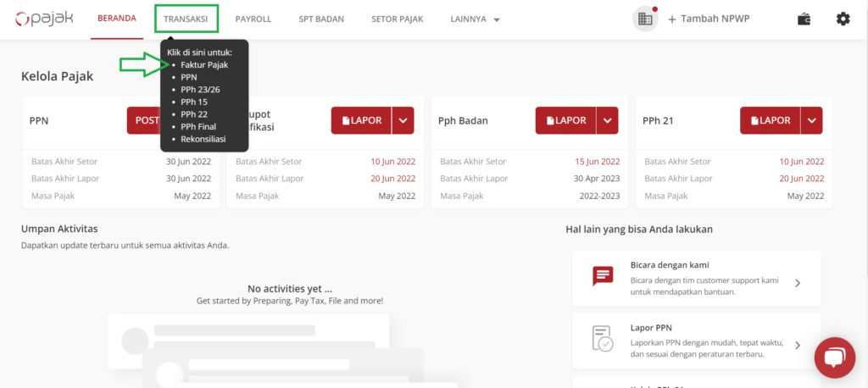Click 30 Apr 2023 date on Pph Badan card
Viewport: 868px width, 388px height.
[x=598, y=179]
